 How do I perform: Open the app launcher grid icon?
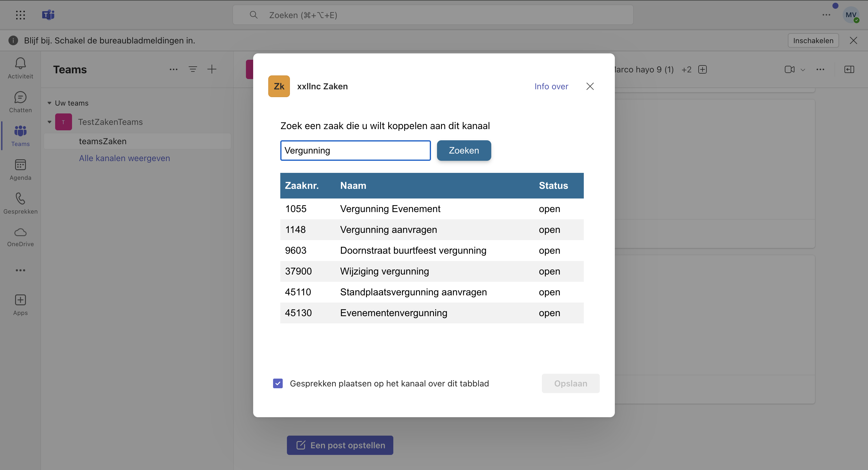click(x=20, y=15)
